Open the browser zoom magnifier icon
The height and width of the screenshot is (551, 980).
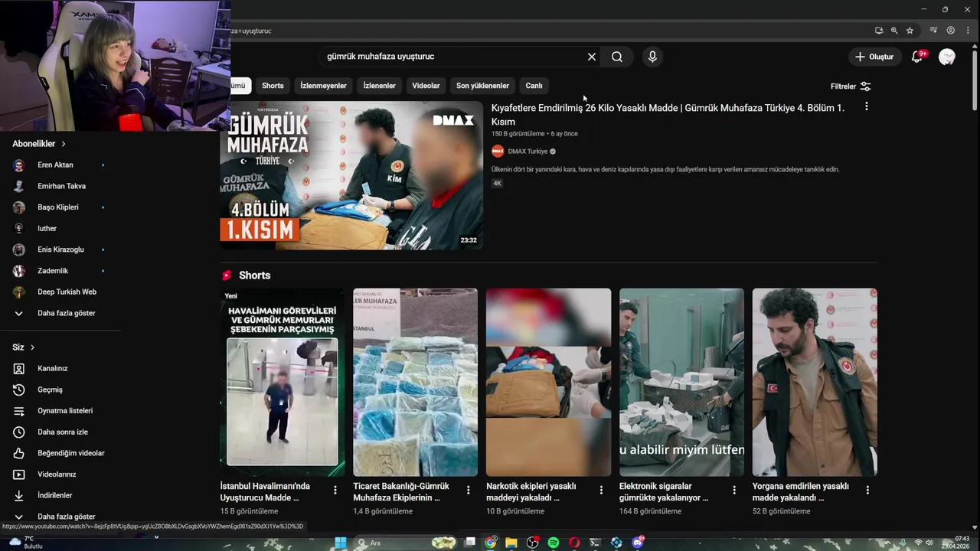tap(894, 31)
